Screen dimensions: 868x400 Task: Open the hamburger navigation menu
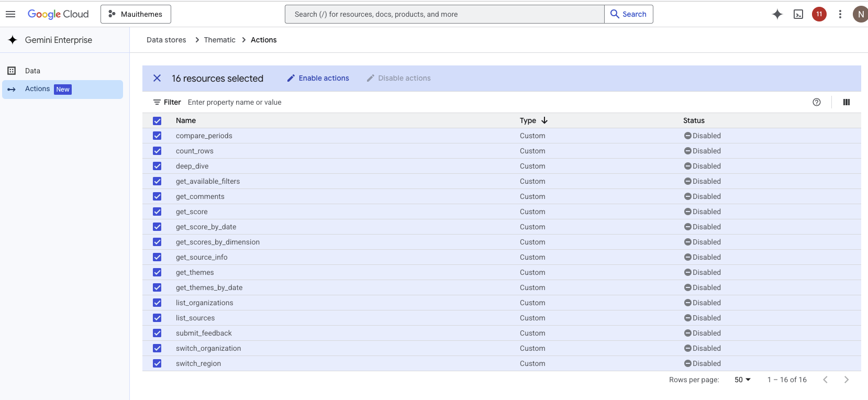point(10,14)
